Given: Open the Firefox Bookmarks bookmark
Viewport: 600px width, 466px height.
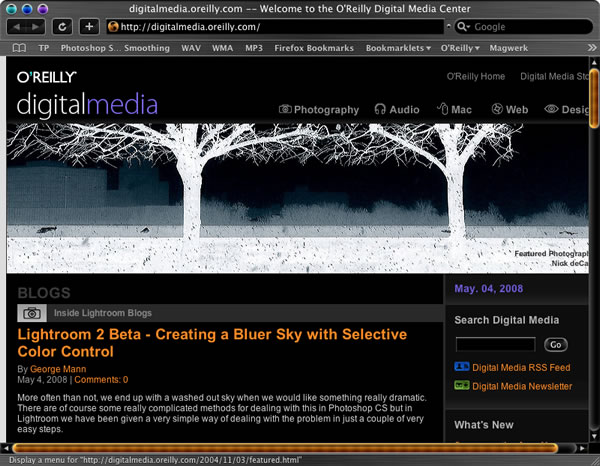Looking at the screenshot, I should coord(314,48).
